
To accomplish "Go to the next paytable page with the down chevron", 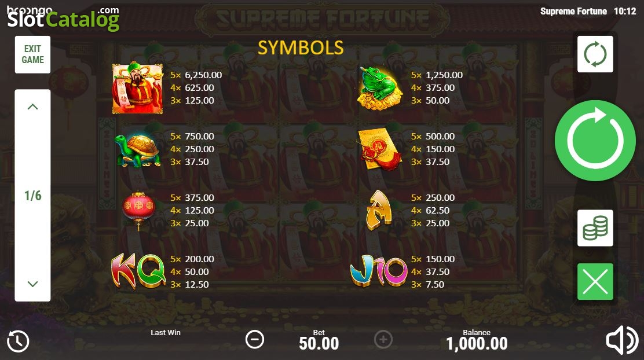I will point(32,284).
